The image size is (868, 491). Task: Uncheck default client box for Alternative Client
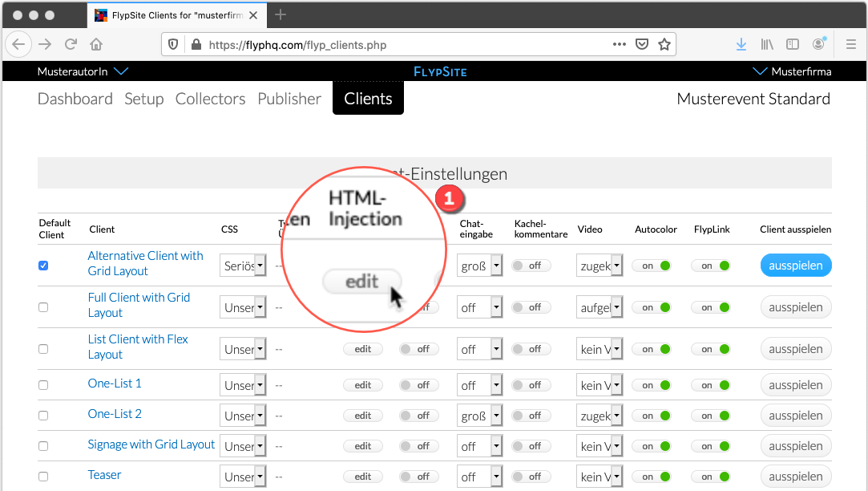click(x=43, y=266)
